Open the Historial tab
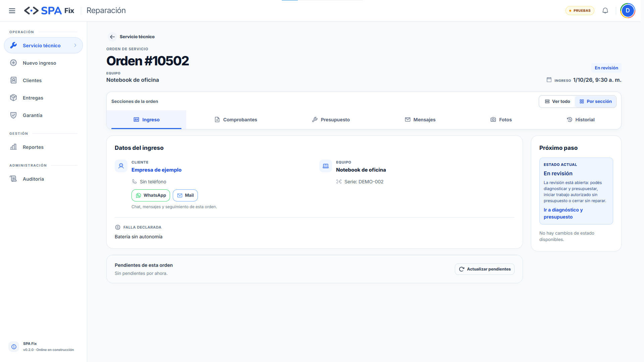This screenshot has height=362, width=644. tap(581, 120)
